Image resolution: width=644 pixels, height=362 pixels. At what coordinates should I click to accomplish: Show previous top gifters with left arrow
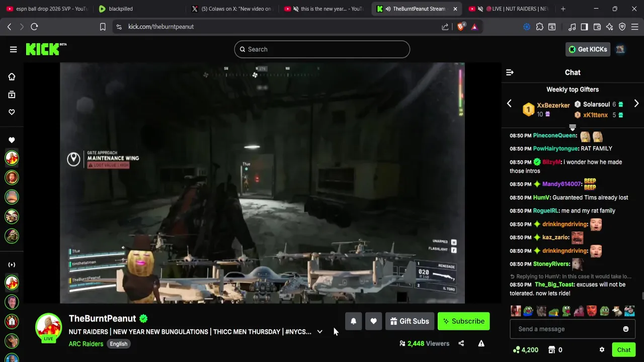pos(509,104)
